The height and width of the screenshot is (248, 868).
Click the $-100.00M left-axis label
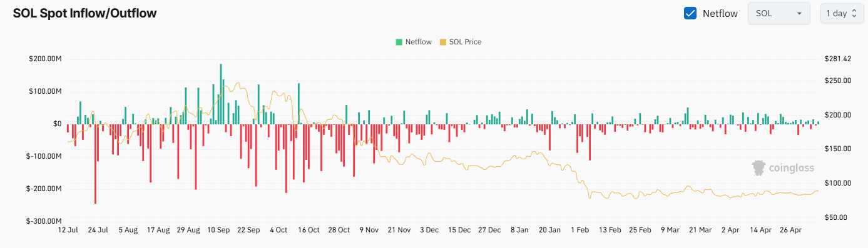(x=44, y=156)
